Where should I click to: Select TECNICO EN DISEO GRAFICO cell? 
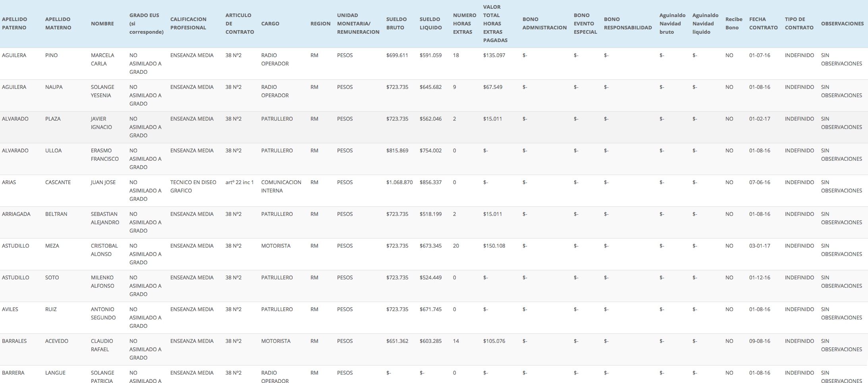[193, 187]
